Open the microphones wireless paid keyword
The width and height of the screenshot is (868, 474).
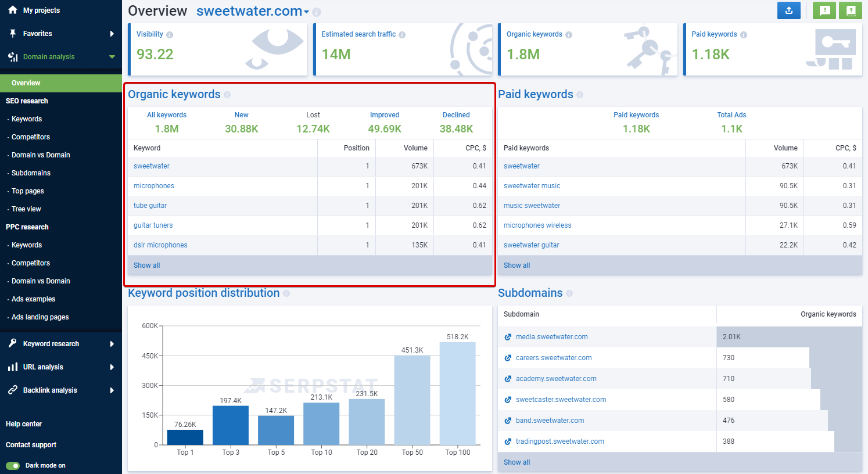pyautogui.click(x=537, y=225)
